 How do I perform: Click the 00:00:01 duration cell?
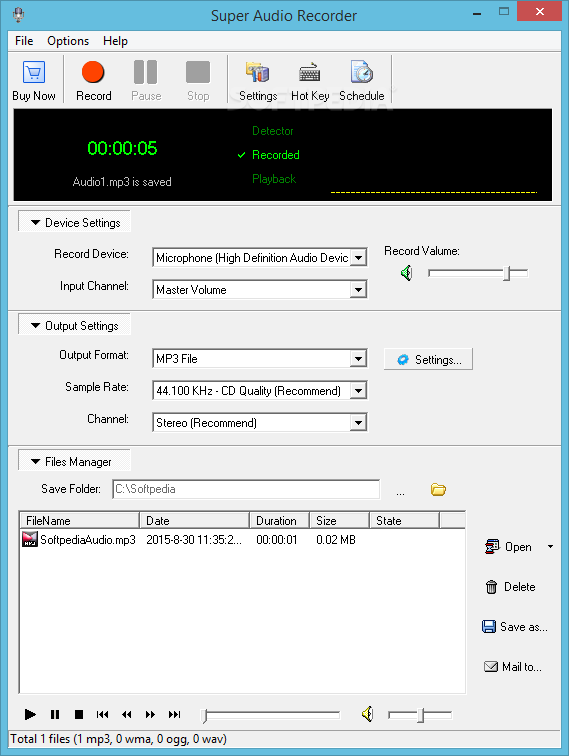(277, 540)
